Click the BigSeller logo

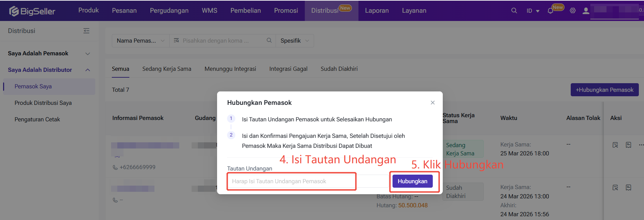tap(32, 11)
